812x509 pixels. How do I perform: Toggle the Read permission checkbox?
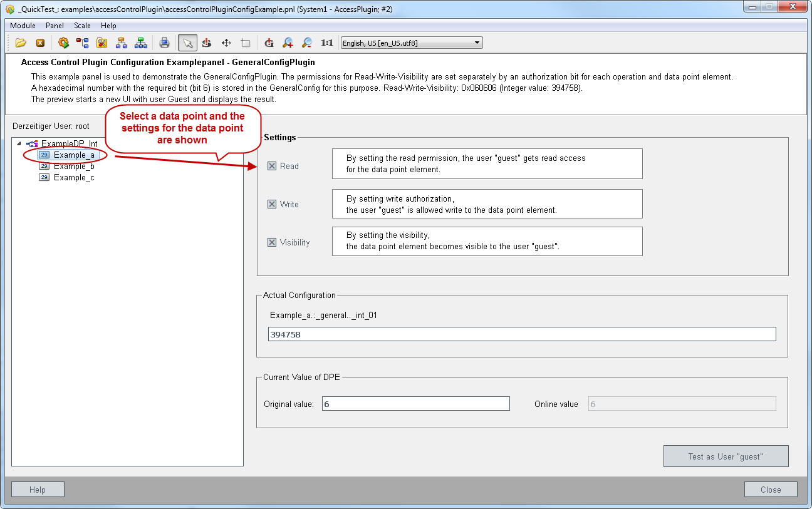click(x=272, y=167)
